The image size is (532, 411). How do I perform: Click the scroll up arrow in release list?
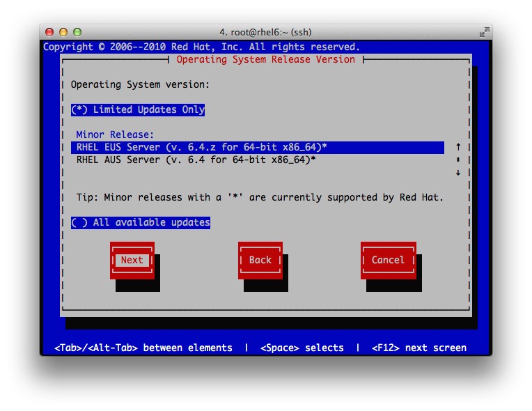(458, 147)
